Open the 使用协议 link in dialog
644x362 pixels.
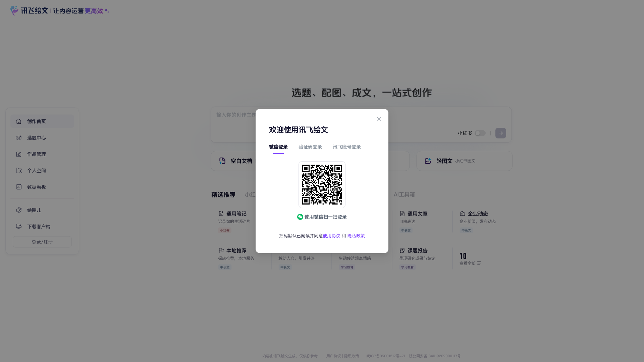pos(331,236)
